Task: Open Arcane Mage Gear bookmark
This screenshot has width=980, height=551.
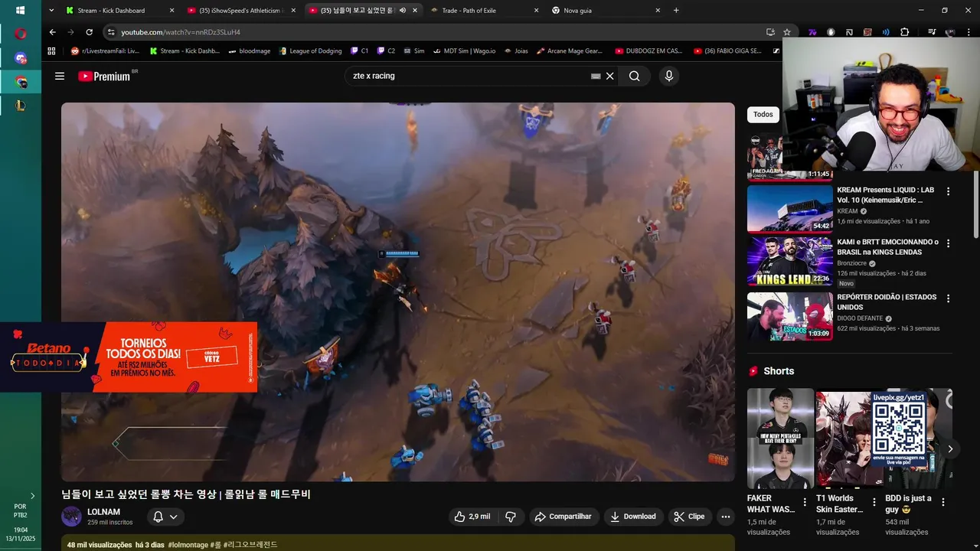Action: [570, 51]
